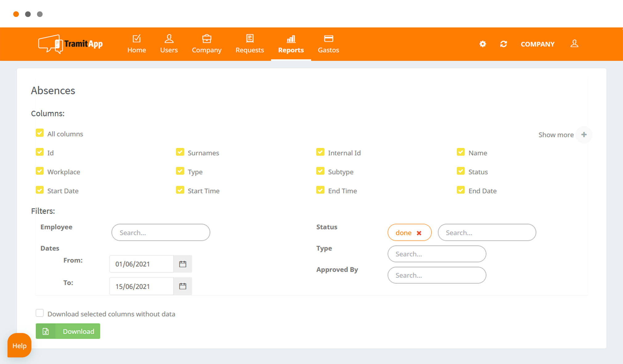Click the From date field 01/06/2021
The height and width of the screenshot is (364, 623).
[141, 264]
